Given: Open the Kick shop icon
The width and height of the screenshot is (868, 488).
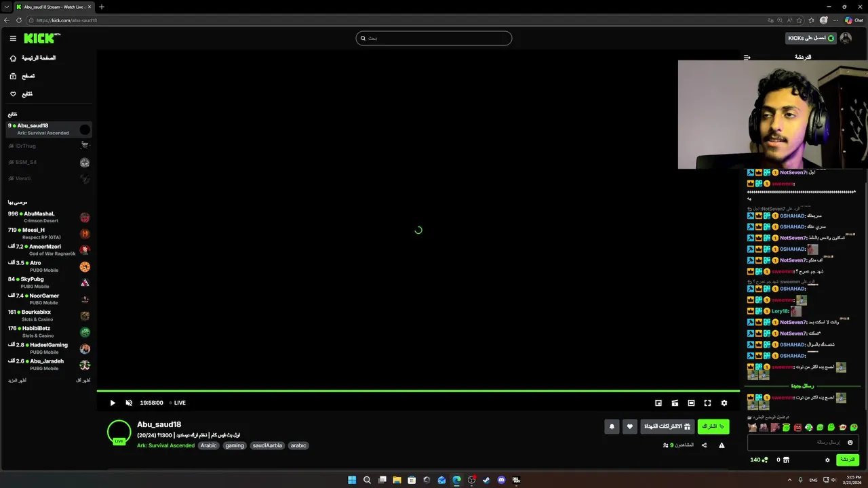Looking at the screenshot, I should 787,460.
